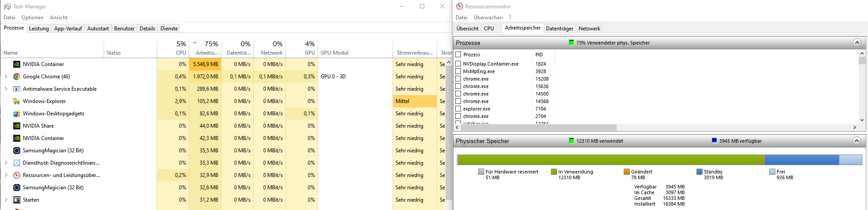Open the Dienste tab
The width and height of the screenshot is (868, 210).
click(x=169, y=29)
